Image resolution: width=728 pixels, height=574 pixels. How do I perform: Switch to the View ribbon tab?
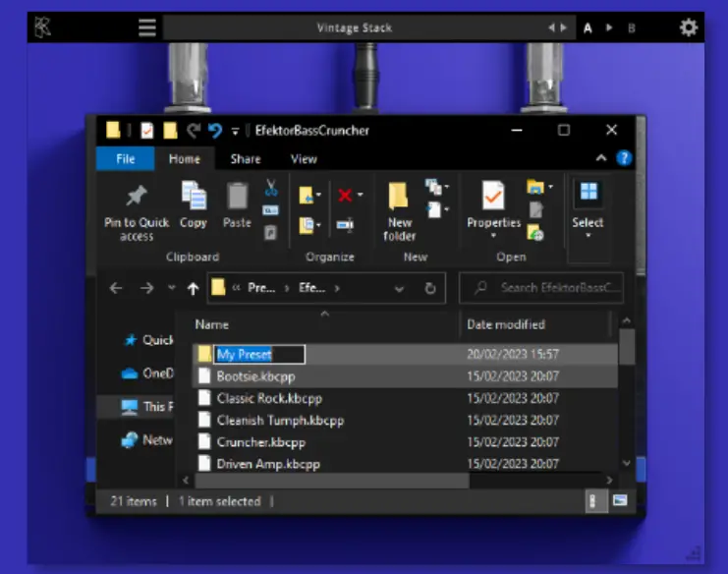click(304, 159)
